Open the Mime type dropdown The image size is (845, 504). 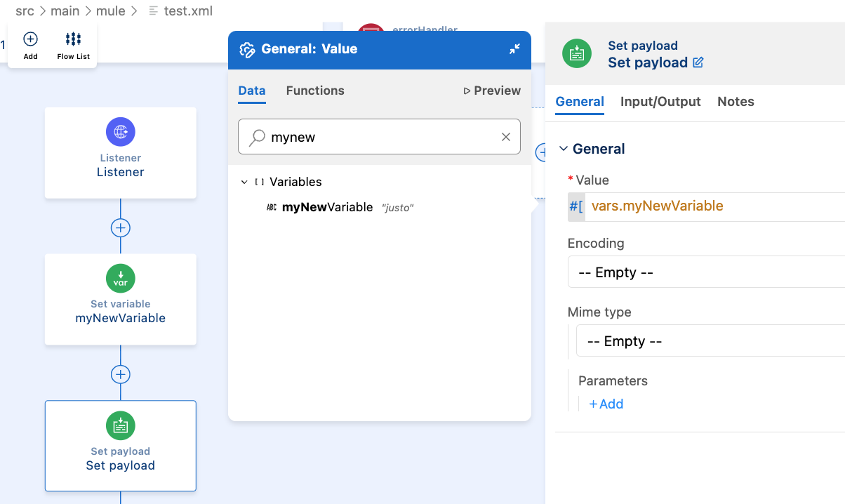pyautogui.click(x=705, y=340)
